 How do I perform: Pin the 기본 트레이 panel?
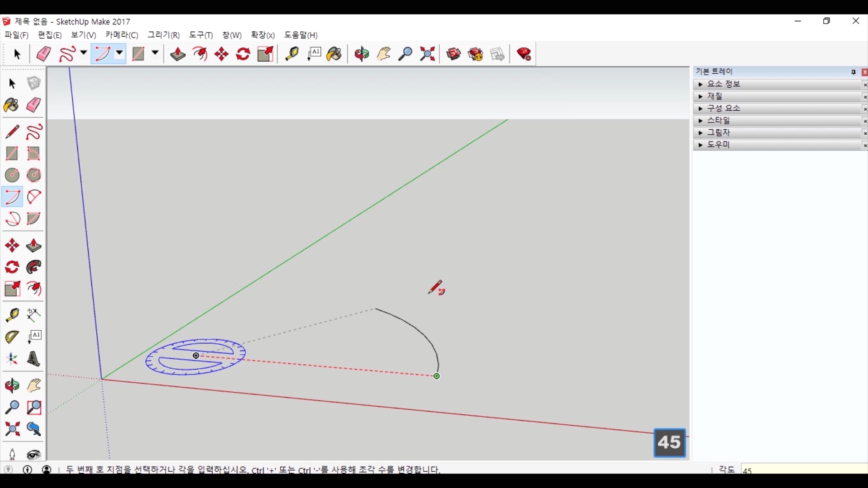854,72
